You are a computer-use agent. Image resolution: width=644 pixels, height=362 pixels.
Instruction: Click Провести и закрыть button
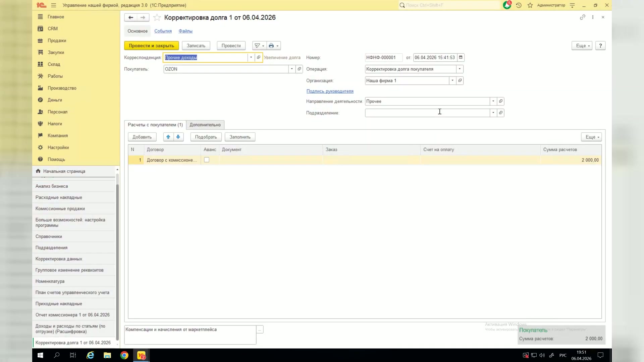152,46
